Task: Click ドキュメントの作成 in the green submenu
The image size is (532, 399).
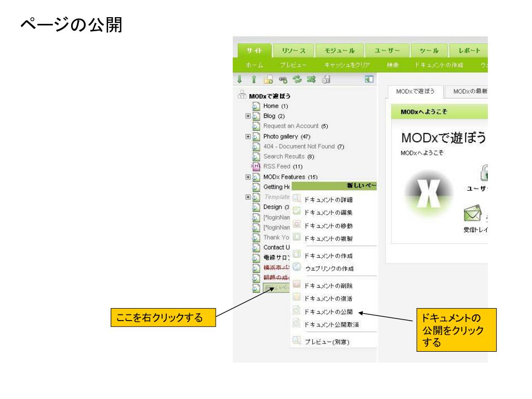Action: click(x=438, y=65)
